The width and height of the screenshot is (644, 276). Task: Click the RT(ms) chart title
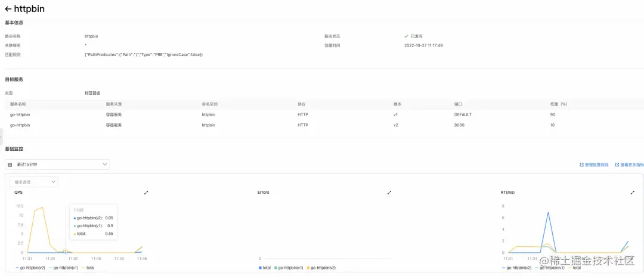pyautogui.click(x=507, y=192)
